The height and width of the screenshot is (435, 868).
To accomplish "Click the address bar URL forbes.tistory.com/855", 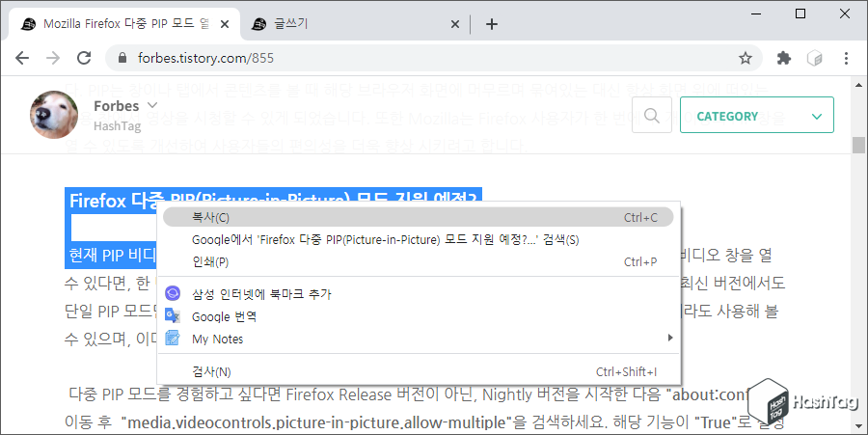I will pos(206,58).
